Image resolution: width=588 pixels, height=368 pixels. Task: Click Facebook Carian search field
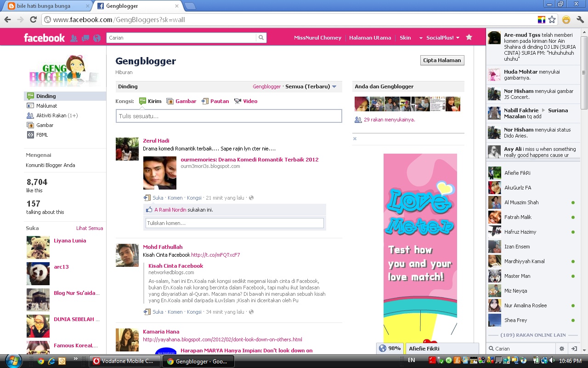click(x=181, y=38)
